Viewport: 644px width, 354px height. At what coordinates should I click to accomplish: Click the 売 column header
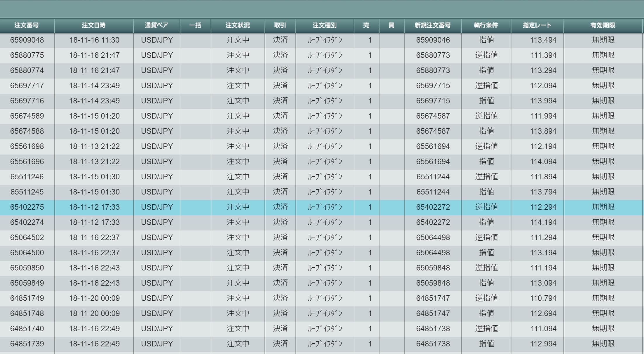click(366, 25)
